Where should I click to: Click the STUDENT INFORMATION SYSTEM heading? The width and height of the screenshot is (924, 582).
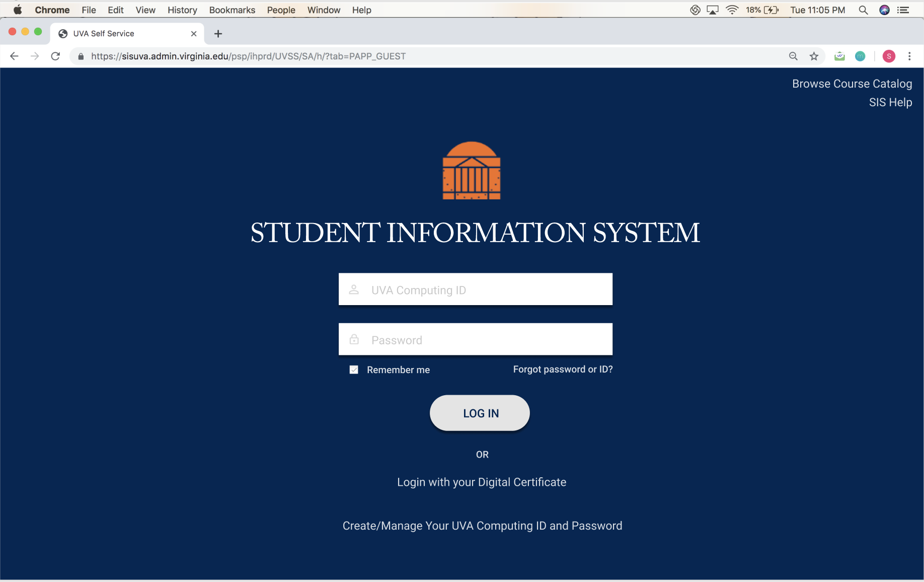(475, 233)
